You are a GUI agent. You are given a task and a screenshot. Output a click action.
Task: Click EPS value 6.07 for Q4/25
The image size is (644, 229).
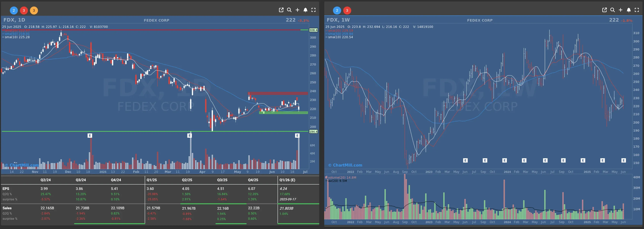point(251,189)
